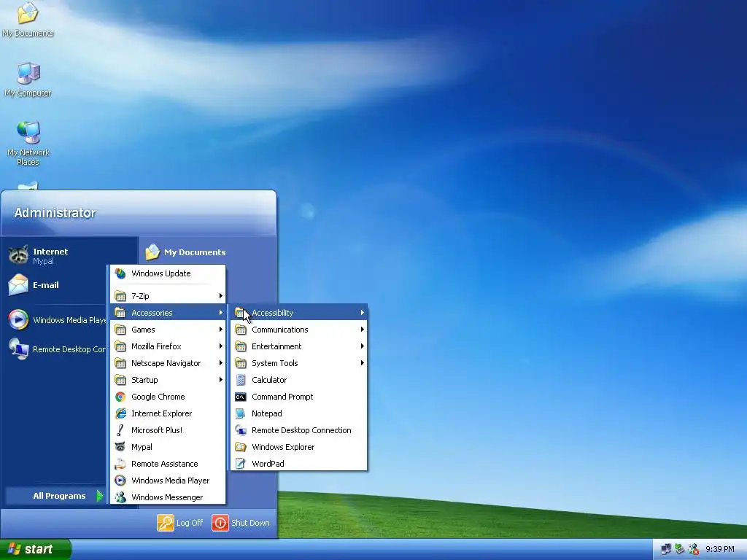Expand the System Tools submenu arrow
The width and height of the screenshot is (747, 560).
pos(363,363)
